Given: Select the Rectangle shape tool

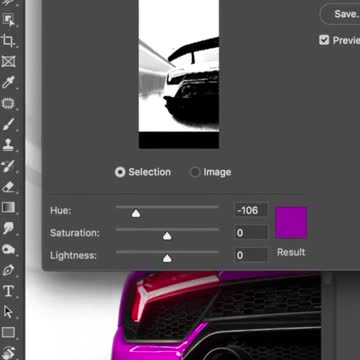Looking at the screenshot, I should (8, 332).
